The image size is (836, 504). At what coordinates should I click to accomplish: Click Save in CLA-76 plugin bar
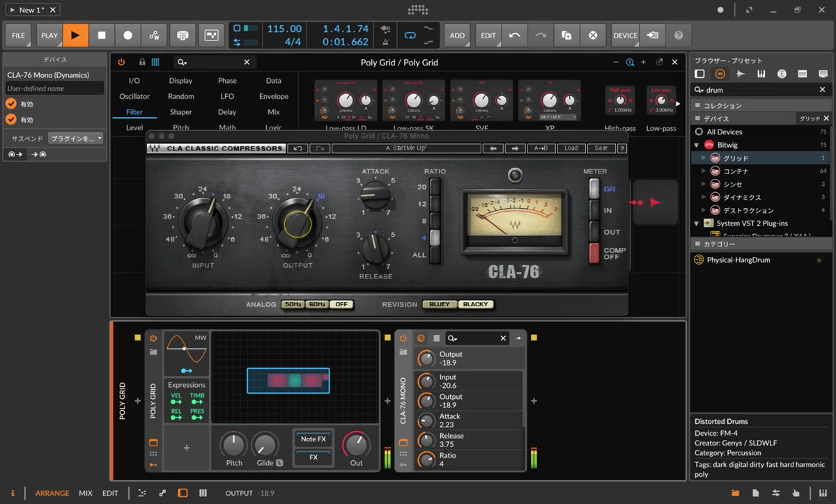point(601,148)
